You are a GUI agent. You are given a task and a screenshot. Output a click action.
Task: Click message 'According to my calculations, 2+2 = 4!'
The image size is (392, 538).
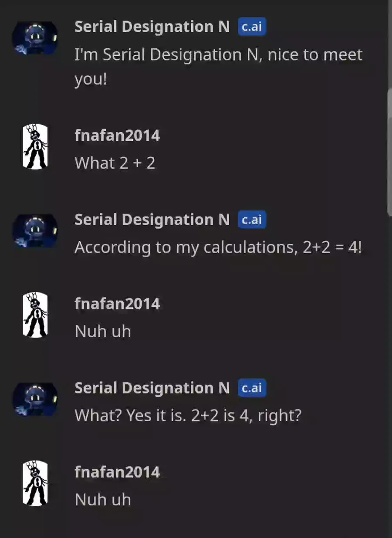pyautogui.click(x=218, y=247)
